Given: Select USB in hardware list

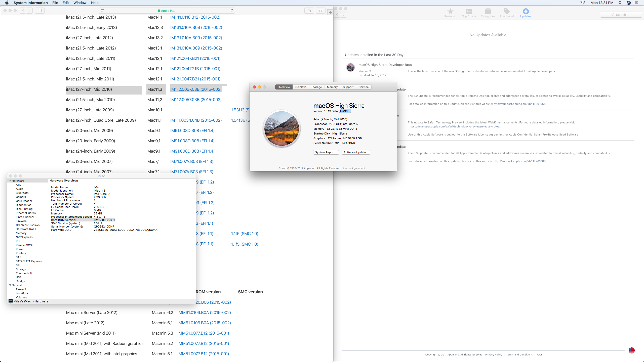Looking at the screenshot, I should pyautogui.click(x=19, y=277).
